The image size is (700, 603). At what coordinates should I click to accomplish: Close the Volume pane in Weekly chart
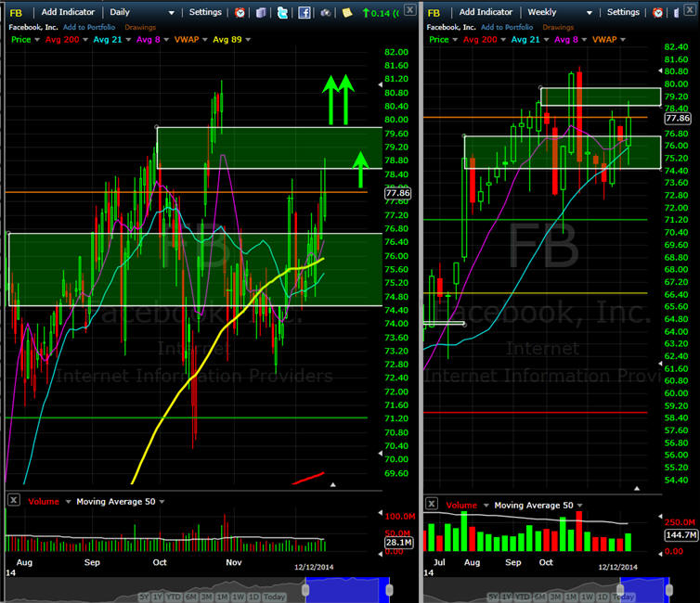tap(432, 504)
